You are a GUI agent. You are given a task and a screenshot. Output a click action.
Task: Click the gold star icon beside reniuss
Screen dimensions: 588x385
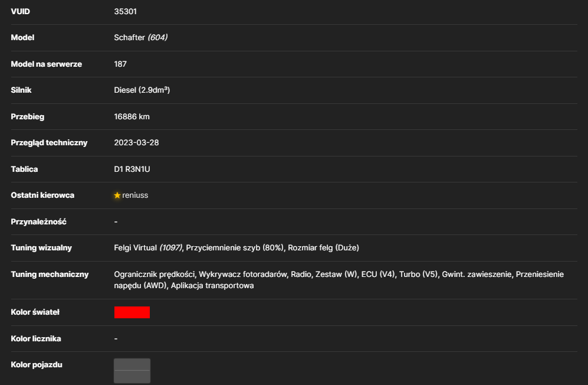pyautogui.click(x=117, y=195)
